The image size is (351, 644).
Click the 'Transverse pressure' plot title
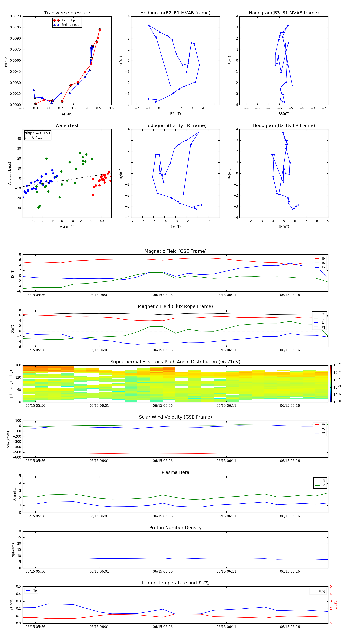[67, 13]
